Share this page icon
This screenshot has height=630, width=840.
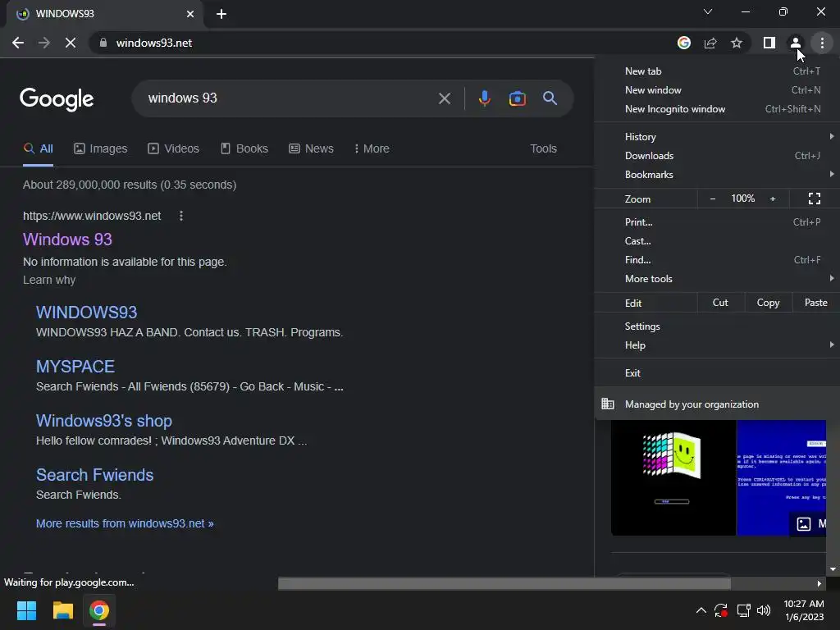710,43
